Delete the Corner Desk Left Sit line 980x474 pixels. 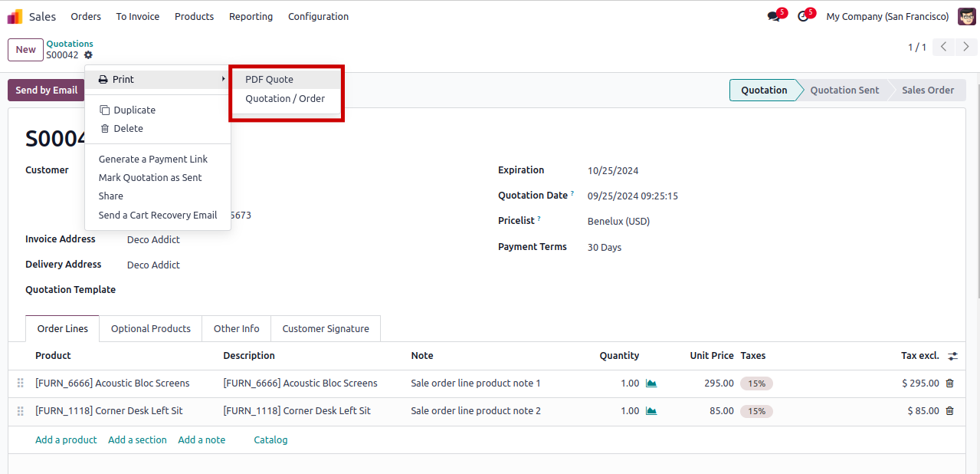coord(950,411)
